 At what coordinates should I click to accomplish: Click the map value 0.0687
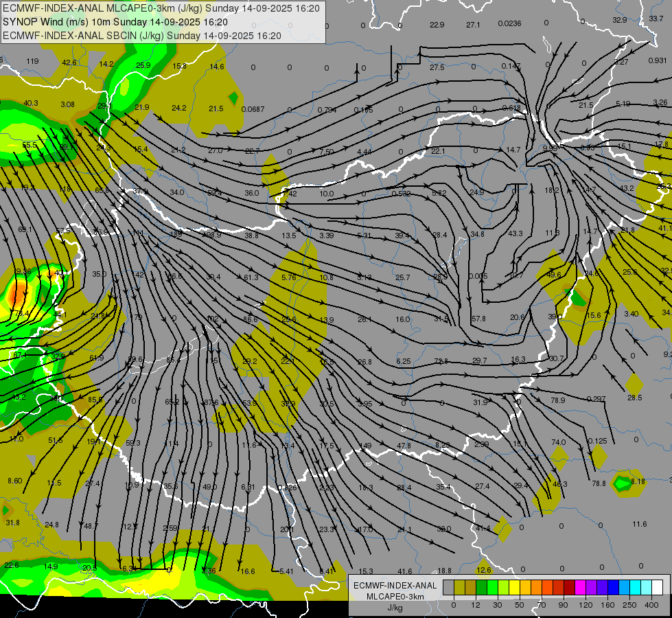pos(253,109)
